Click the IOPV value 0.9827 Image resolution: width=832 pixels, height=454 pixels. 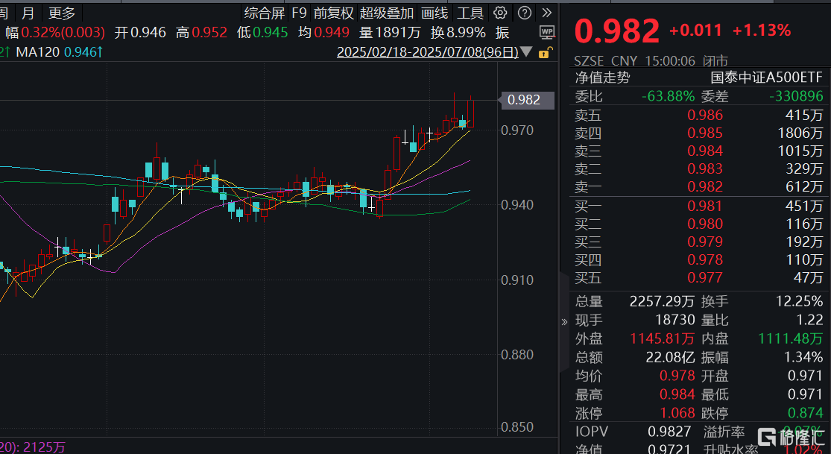coord(670,432)
